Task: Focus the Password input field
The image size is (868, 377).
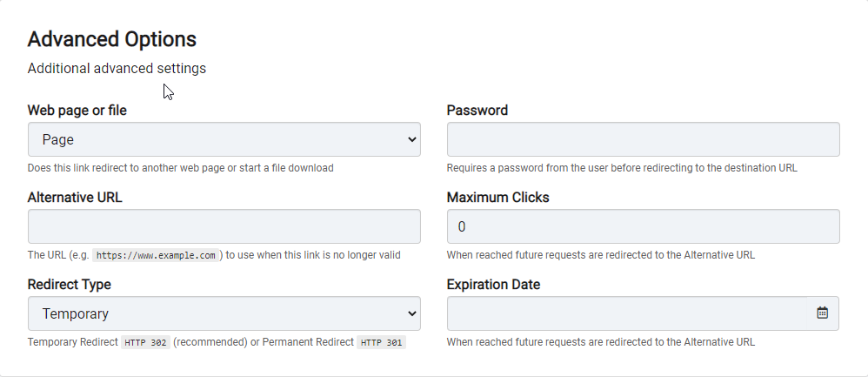Action: pos(644,139)
